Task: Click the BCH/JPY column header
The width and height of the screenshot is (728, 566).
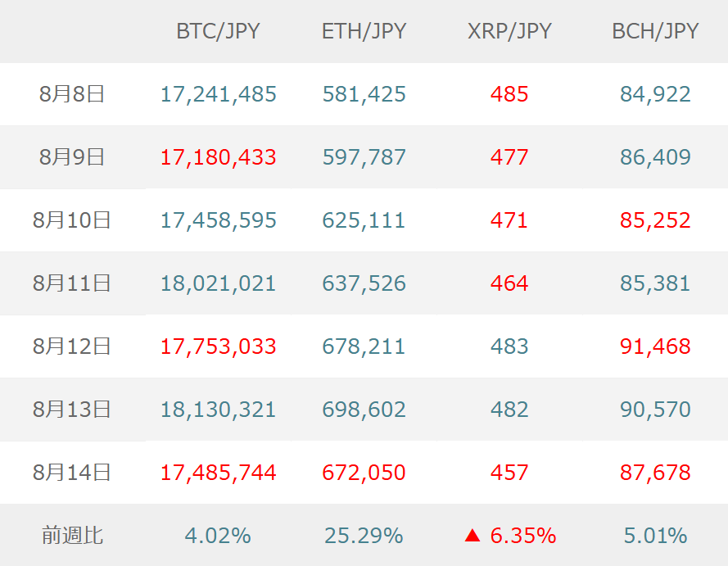Action: pos(655,31)
